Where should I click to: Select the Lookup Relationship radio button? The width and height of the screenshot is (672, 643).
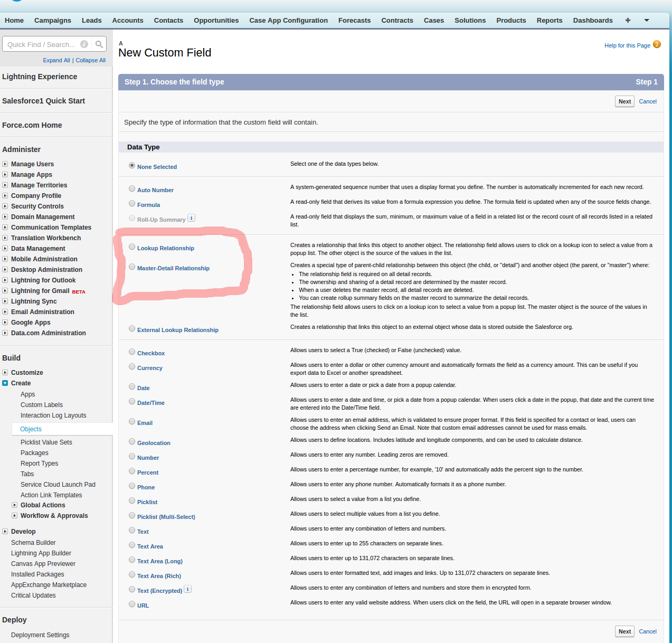[x=132, y=247]
